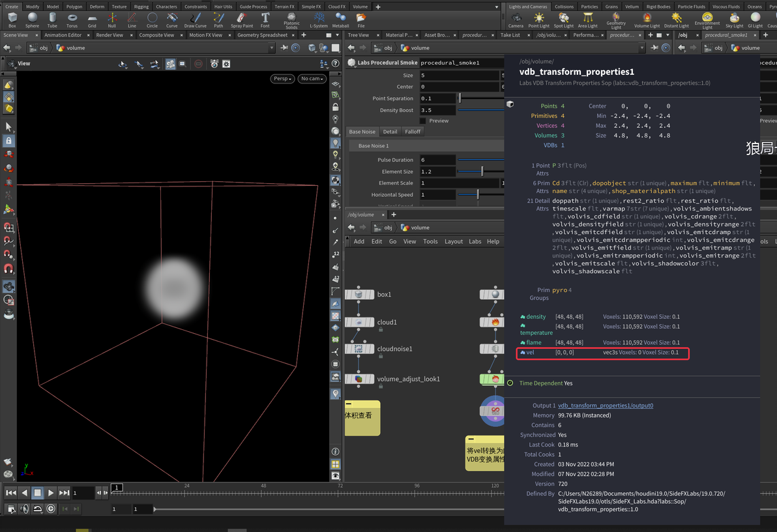This screenshot has height=532, width=777.
Task: Select the cloudnoise1 node
Action: (359, 349)
